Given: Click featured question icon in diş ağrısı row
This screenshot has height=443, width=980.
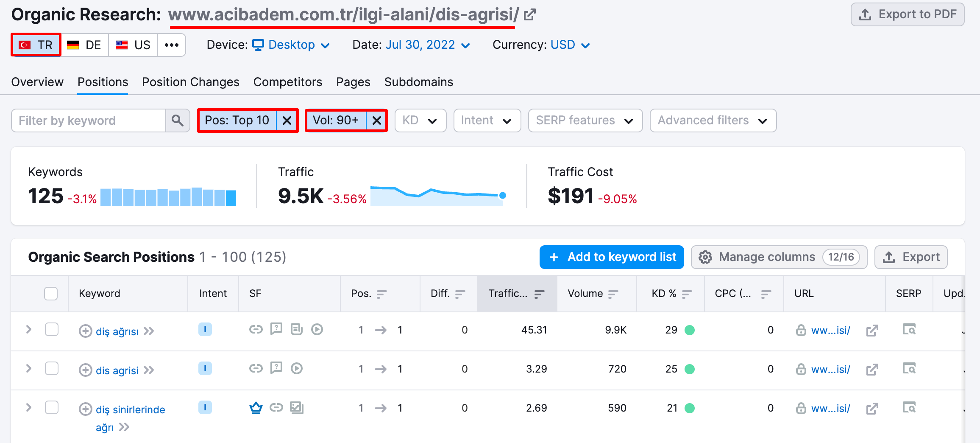Looking at the screenshot, I should tap(276, 329).
